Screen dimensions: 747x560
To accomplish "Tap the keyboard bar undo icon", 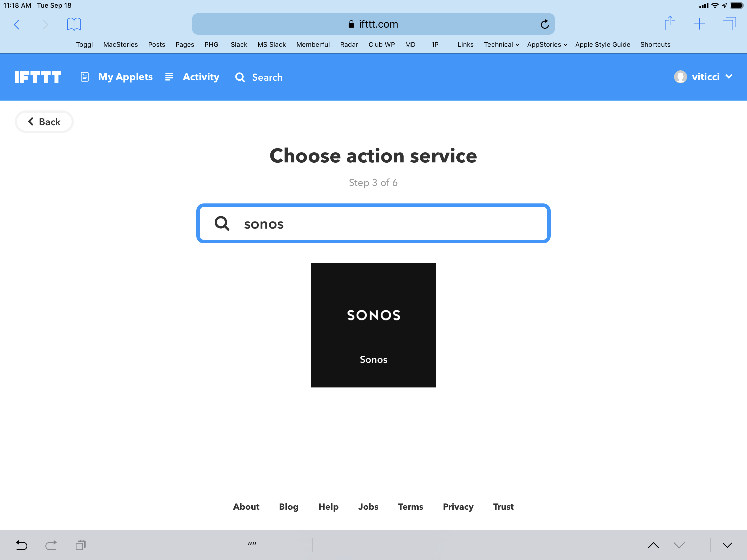I will pyautogui.click(x=22, y=545).
